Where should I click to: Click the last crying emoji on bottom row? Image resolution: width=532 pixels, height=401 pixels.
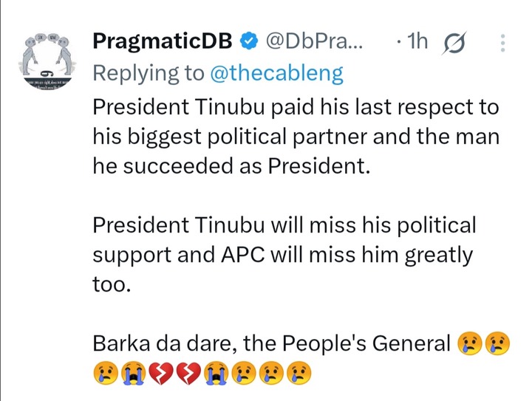point(299,373)
